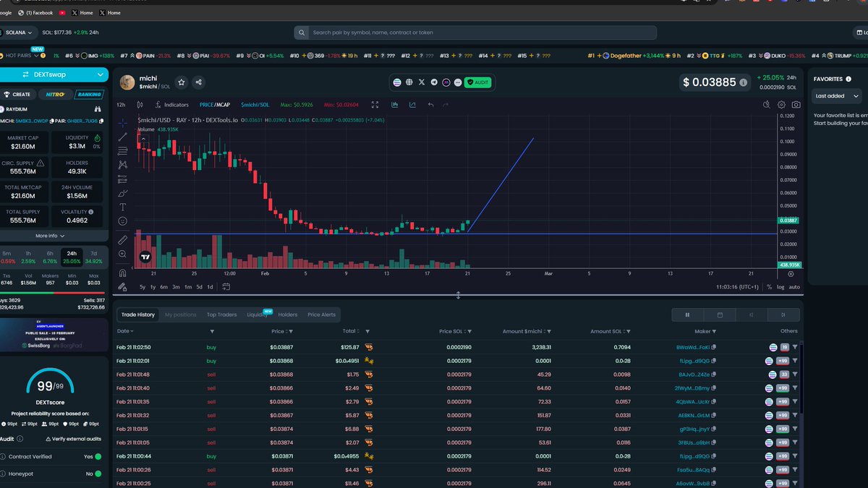Screen dimensions: 868x488
Task: Expand More info section
Action: (50, 236)
